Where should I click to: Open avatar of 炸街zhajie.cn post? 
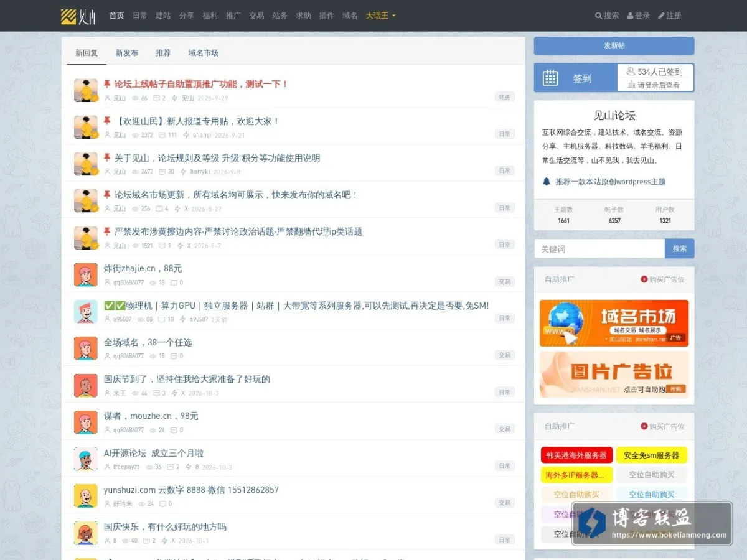click(x=86, y=274)
